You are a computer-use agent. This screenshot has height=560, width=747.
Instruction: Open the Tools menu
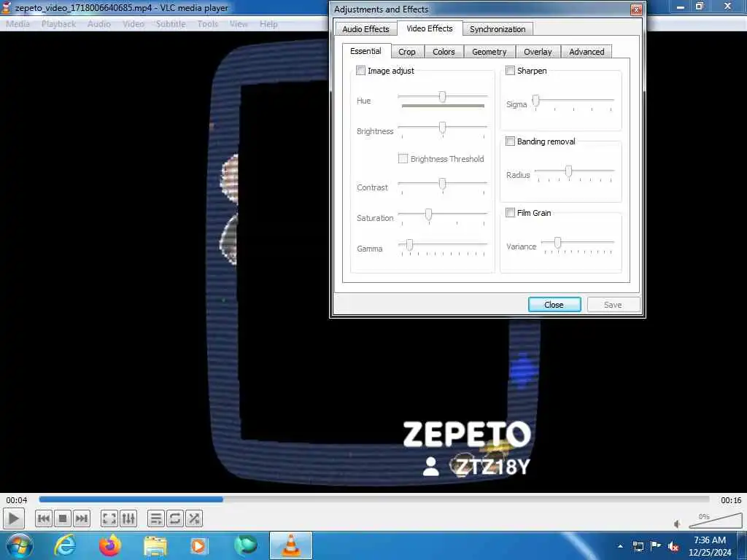(208, 24)
